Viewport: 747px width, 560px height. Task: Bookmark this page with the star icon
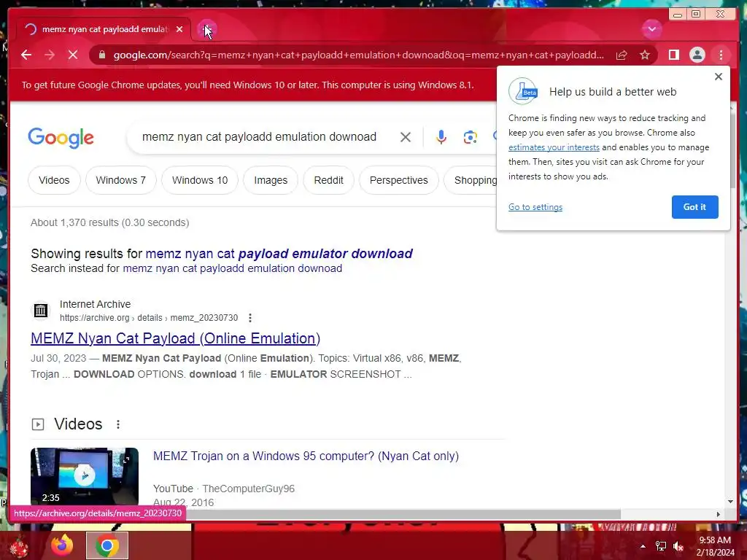645,55
